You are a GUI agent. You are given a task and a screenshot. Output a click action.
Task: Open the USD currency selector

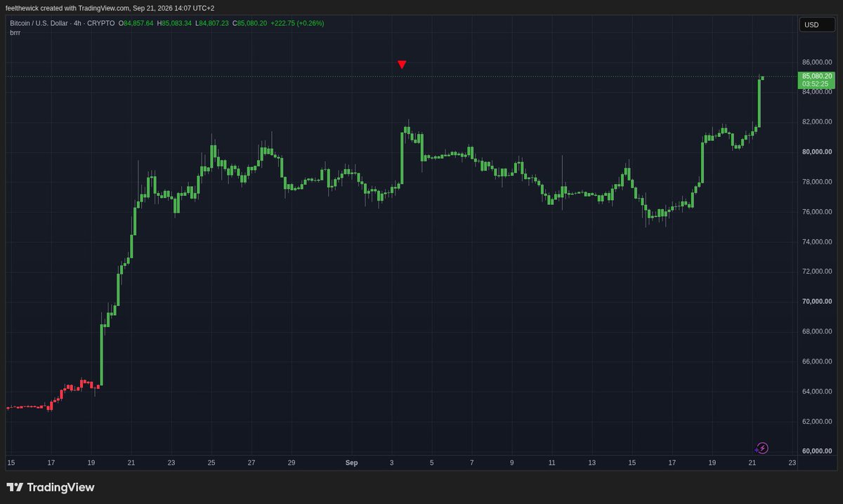[x=816, y=25]
